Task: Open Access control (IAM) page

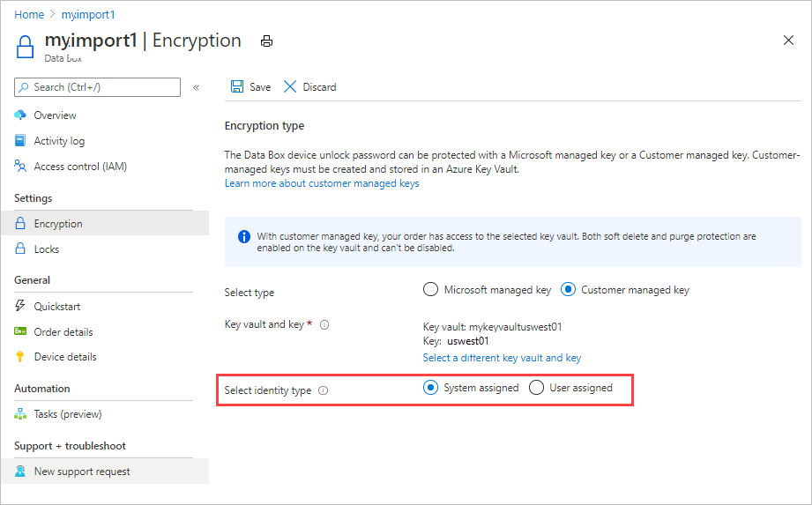Action: [x=80, y=167]
